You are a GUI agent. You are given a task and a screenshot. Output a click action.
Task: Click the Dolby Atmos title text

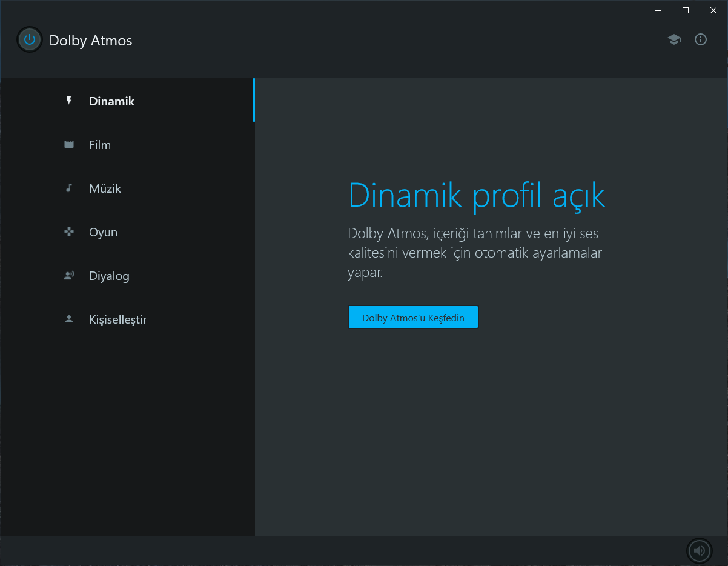coord(91,41)
